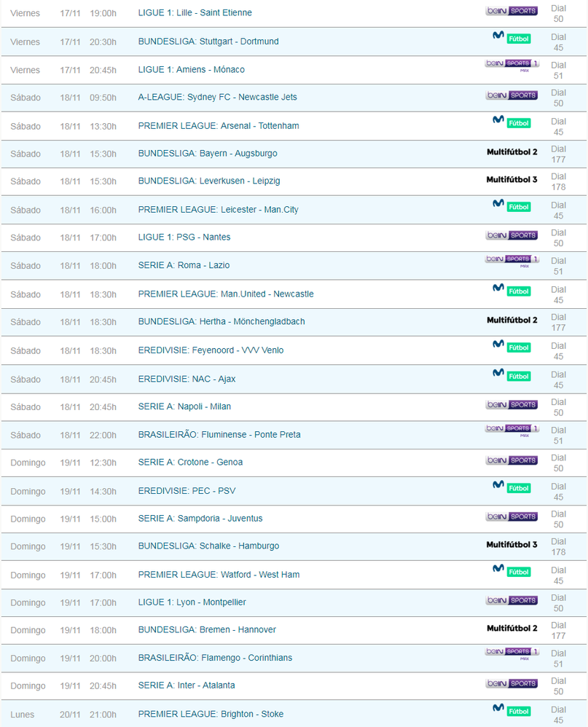The width and height of the screenshot is (588, 727).
Task: Click beIN Sports logo for Lille - Saint Etienne
Action: (x=512, y=11)
